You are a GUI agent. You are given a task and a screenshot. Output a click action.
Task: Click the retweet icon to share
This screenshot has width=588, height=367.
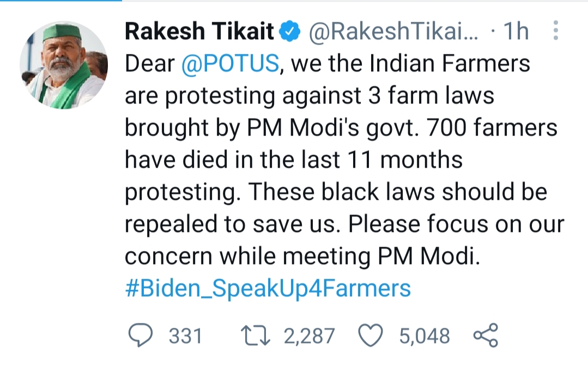[256, 336]
